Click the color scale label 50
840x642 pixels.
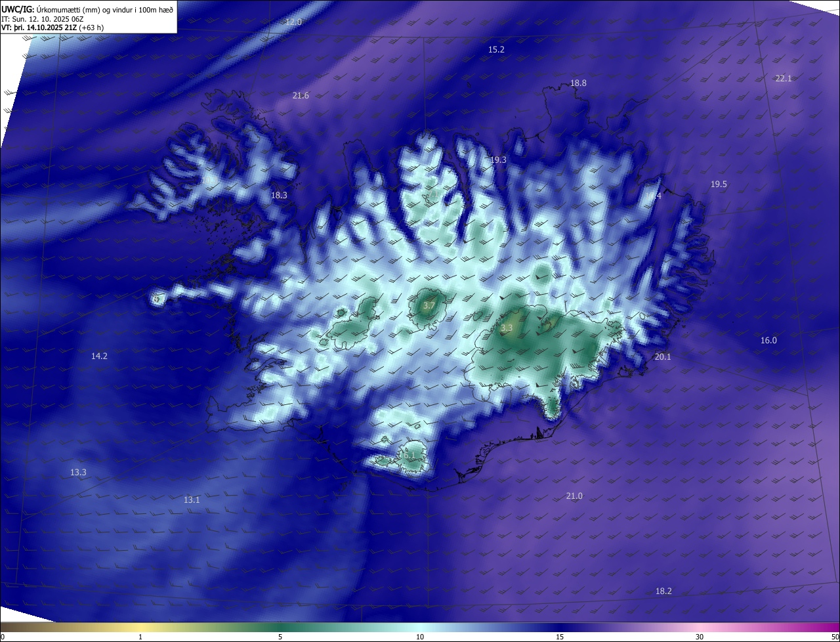click(x=835, y=637)
